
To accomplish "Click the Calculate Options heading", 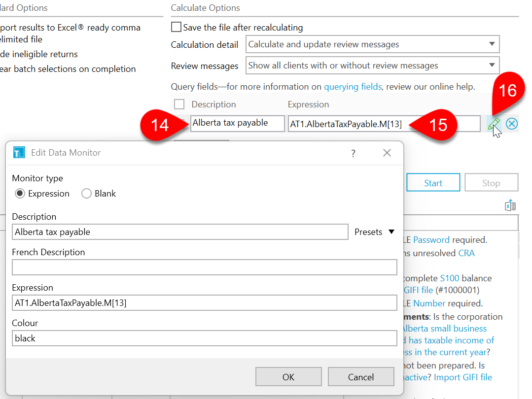I will pyautogui.click(x=205, y=8).
